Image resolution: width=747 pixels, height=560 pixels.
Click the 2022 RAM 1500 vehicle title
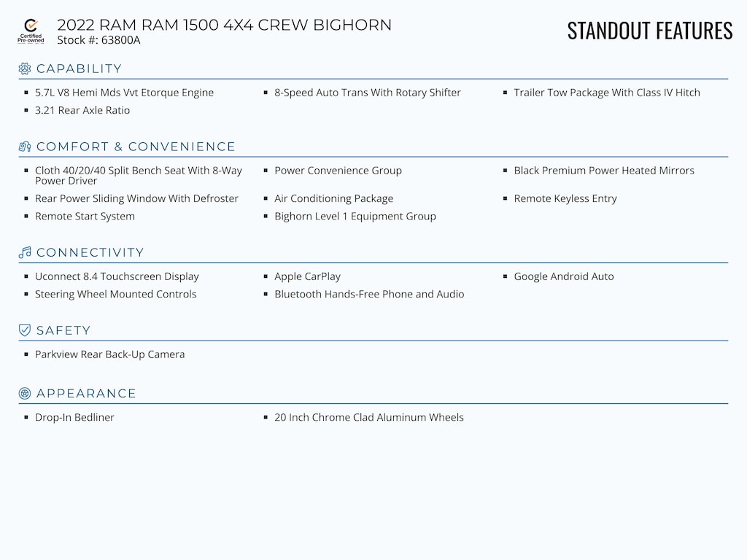[x=224, y=25]
